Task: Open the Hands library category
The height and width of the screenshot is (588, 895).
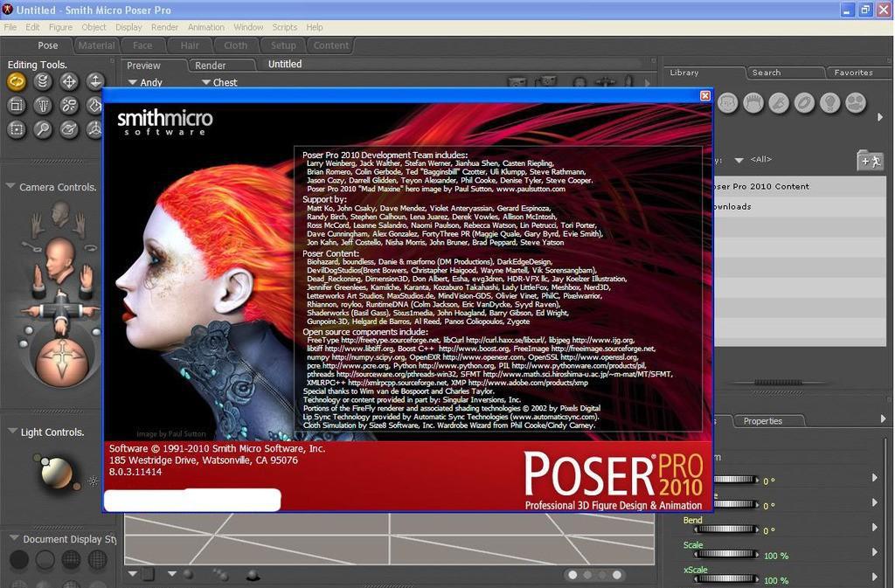Action: [x=779, y=103]
